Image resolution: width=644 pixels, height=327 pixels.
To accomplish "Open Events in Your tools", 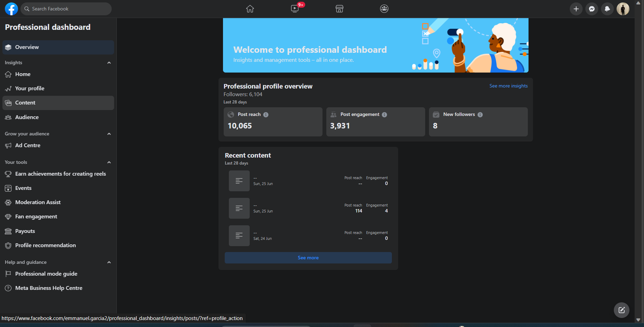I will (58, 188).
